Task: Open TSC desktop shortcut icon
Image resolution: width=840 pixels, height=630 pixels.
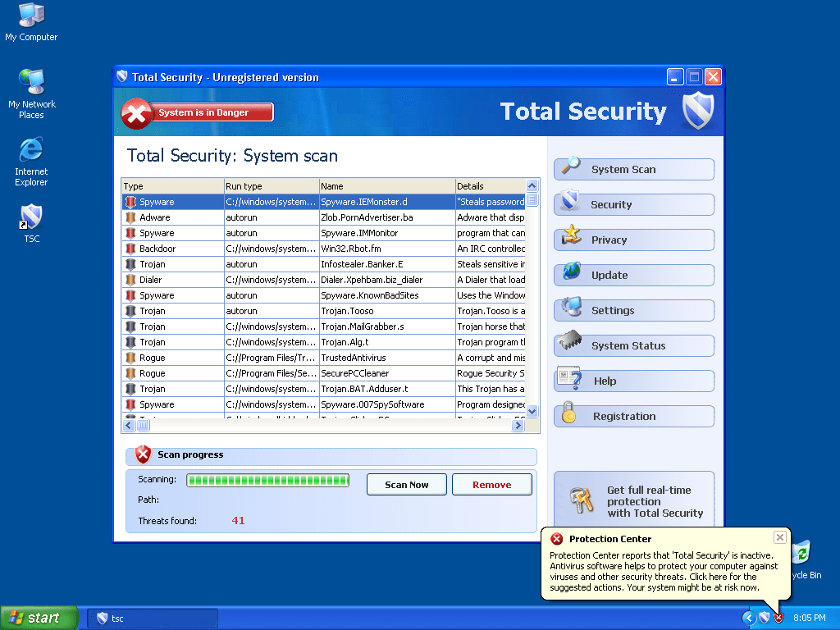Action: pos(31,218)
